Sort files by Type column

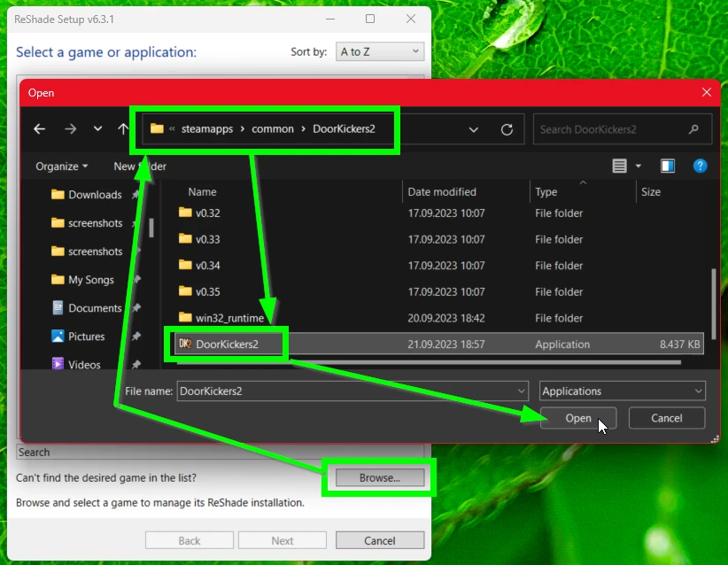(x=546, y=192)
